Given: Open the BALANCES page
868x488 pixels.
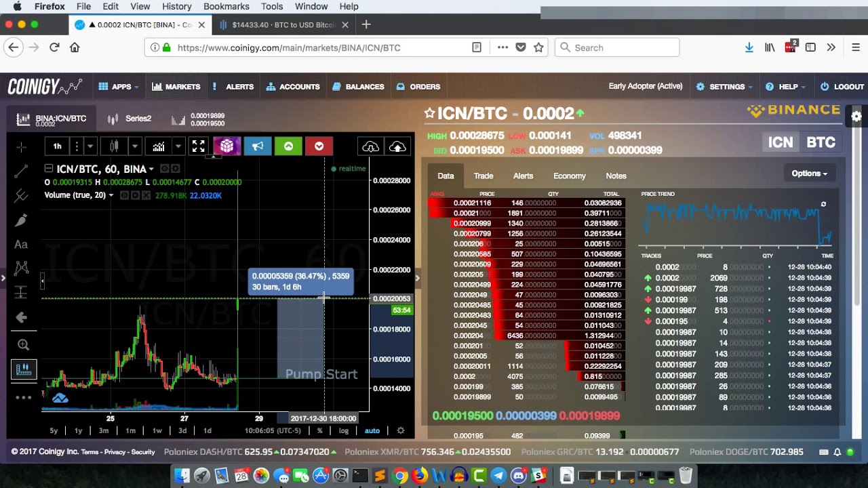Looking at the screenshot, I should tap(358, 87).
